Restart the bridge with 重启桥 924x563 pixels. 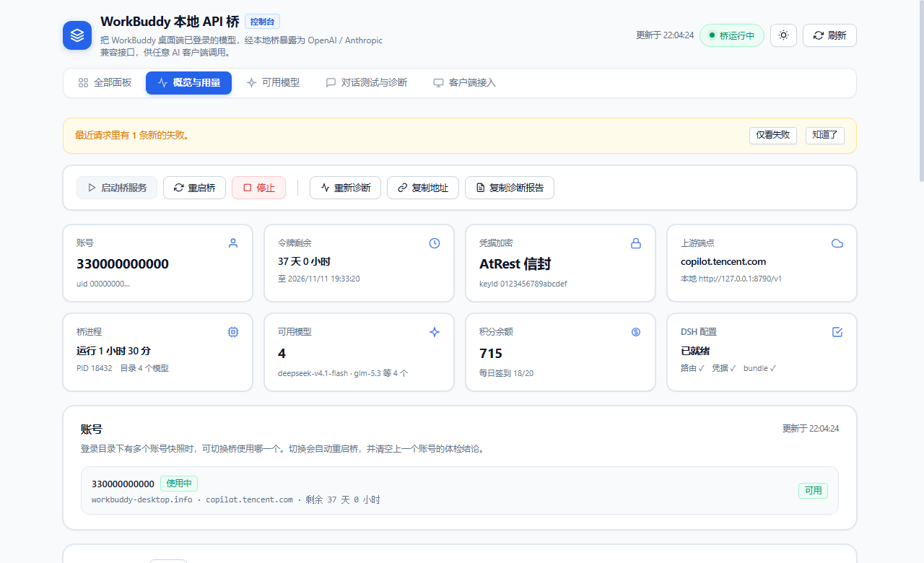[194, 188]
